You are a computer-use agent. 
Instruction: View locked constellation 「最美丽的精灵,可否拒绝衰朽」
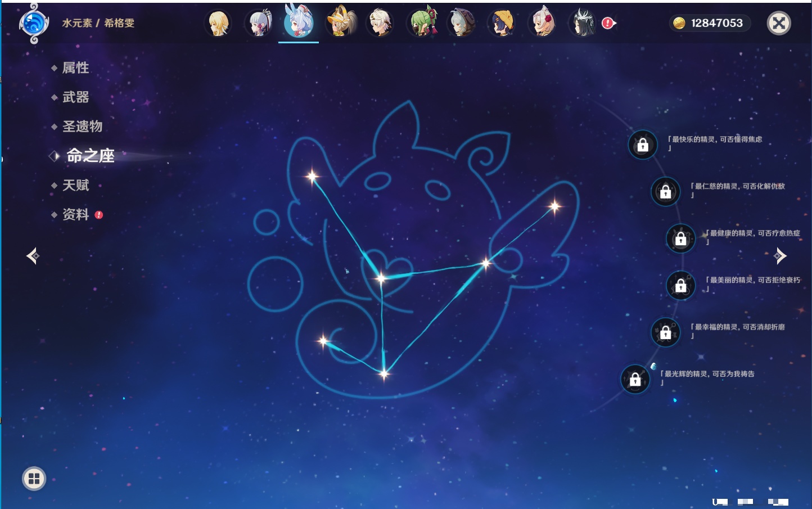coord(680,285)
